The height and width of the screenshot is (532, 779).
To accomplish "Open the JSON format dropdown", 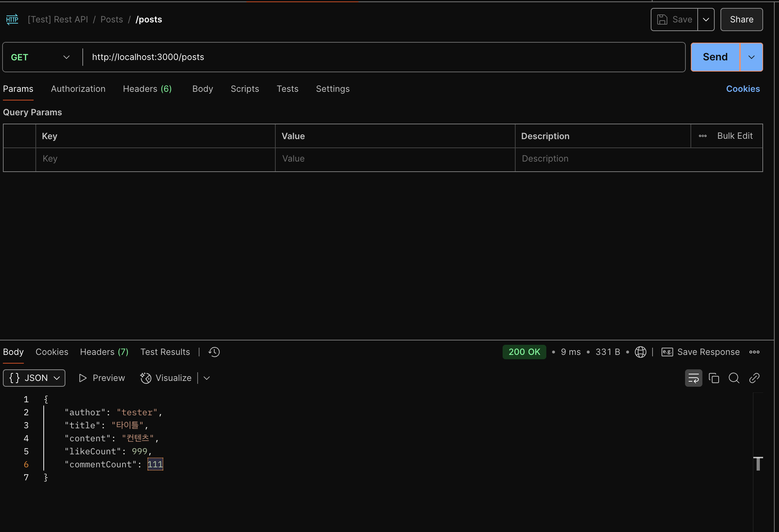I will tap(34, 378).
